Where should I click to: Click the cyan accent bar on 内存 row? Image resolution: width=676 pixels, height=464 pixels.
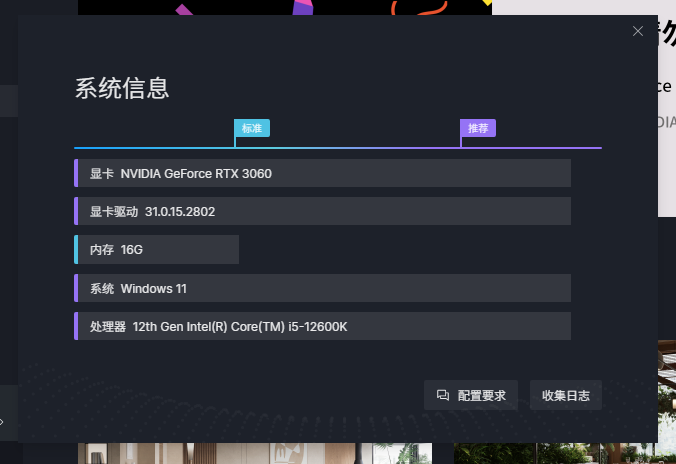pos(76,249)
